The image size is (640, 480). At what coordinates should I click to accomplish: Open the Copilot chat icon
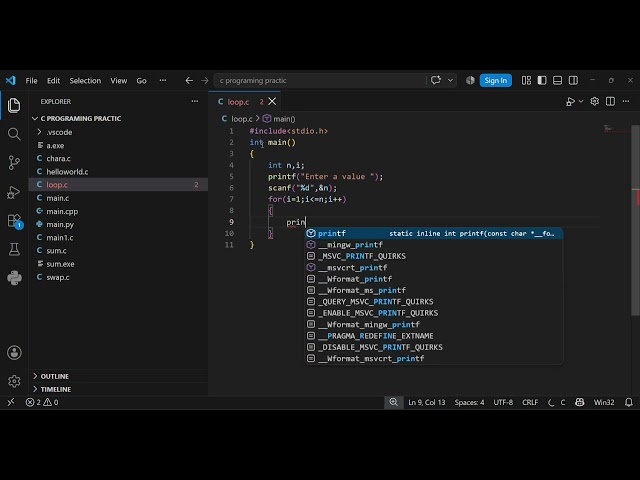pos(436,80)
